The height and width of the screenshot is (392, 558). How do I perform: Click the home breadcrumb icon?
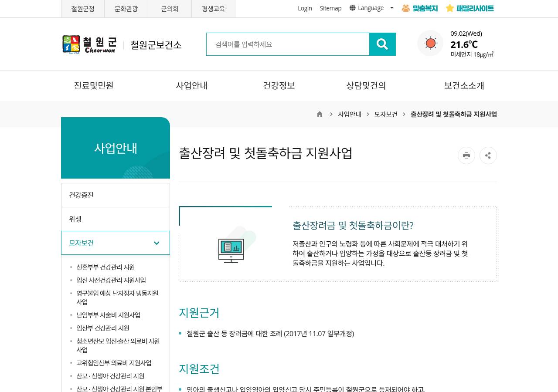coord(320,114)
